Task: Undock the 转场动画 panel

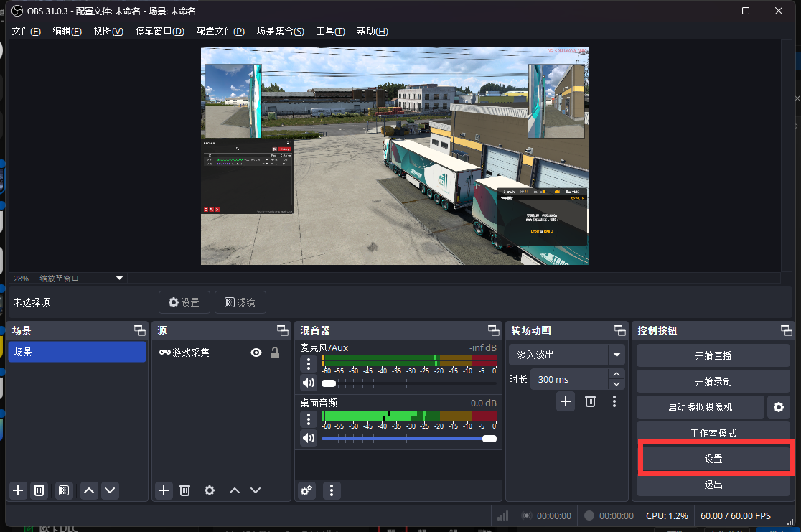Action: (x=619, y=330)
